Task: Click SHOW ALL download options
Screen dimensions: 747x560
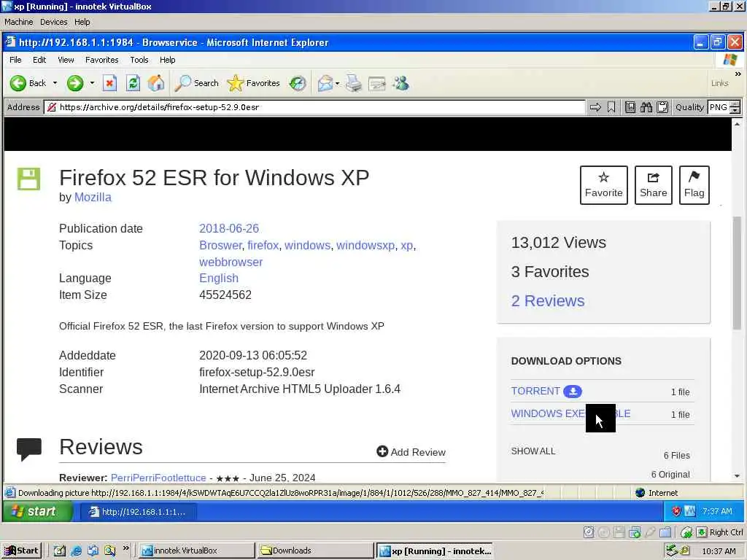Action: coord(533,451)
